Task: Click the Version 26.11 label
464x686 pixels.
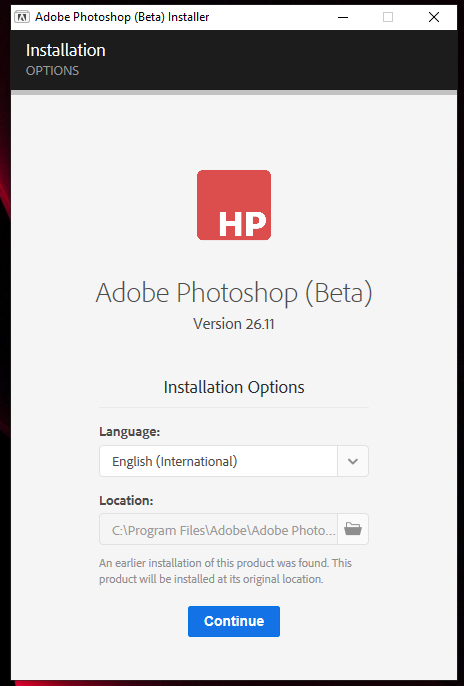Action: tap(234, 324)
